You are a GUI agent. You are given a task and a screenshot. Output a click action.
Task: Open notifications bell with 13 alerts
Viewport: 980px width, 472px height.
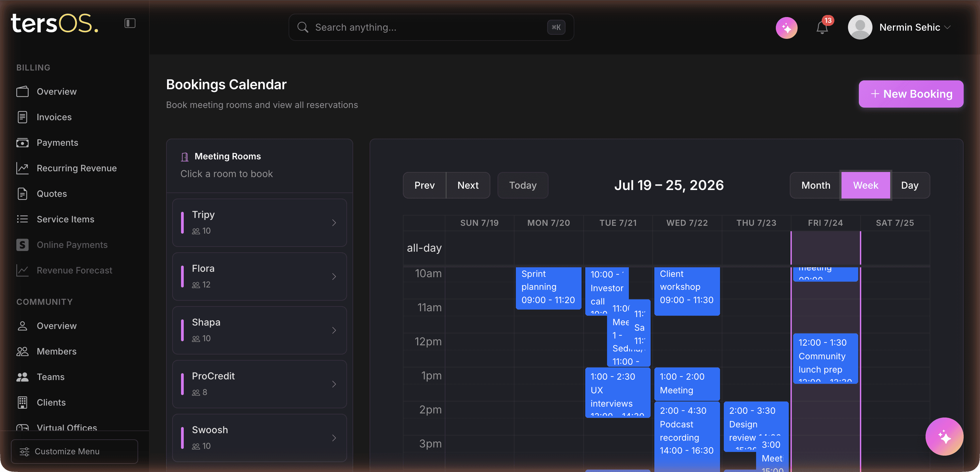(822, 27)
